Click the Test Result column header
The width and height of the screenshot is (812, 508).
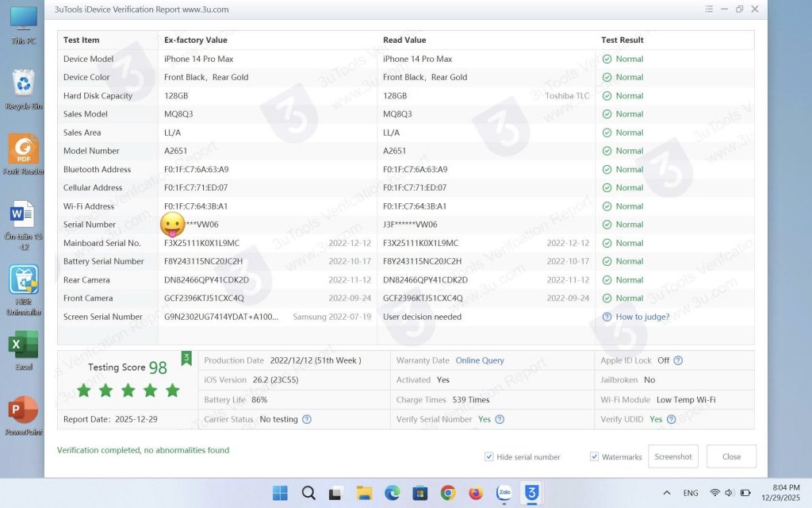[622, 40]
